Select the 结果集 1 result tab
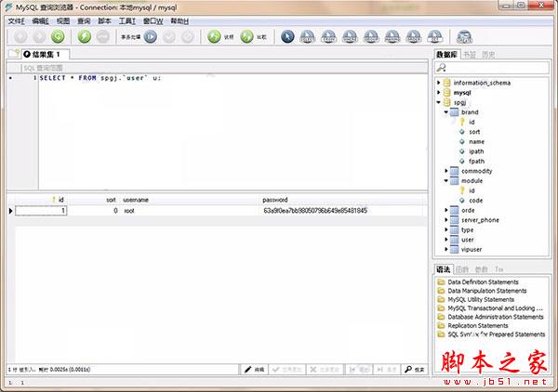558x392 pixels. coord(46,55)
